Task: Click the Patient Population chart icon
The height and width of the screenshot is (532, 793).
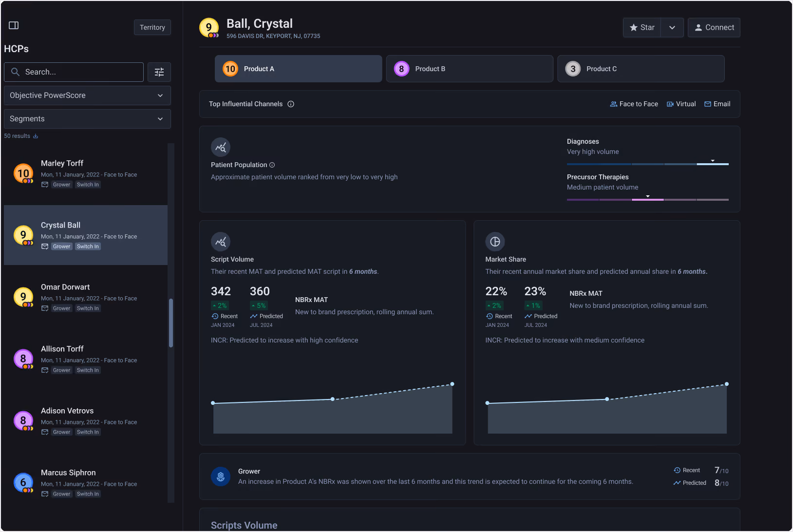Action: tap(221, 147)
